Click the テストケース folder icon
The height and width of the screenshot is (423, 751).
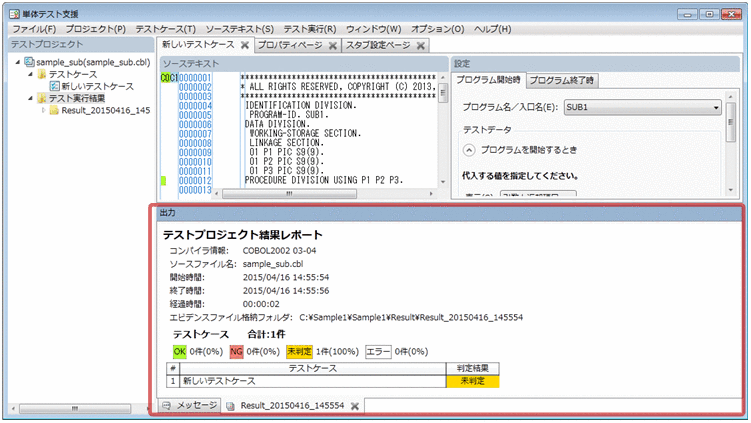coord(42,74)
